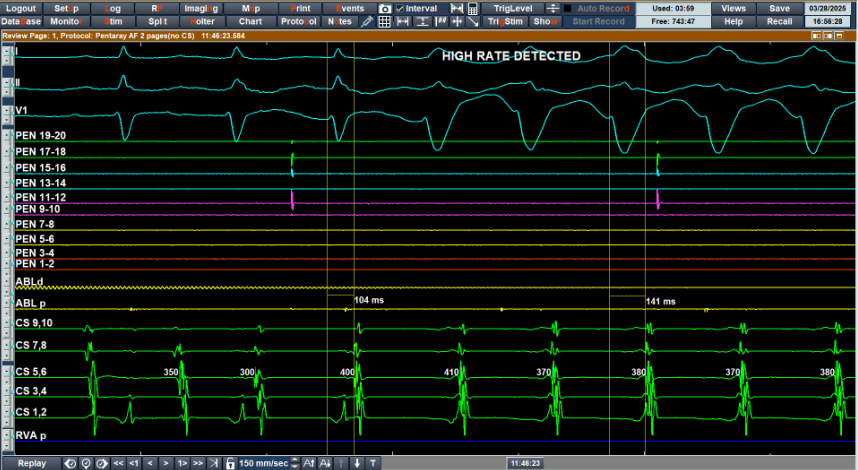Open the Chart button
This screenshot has height=470, width=858.
(x=251, y=22)
